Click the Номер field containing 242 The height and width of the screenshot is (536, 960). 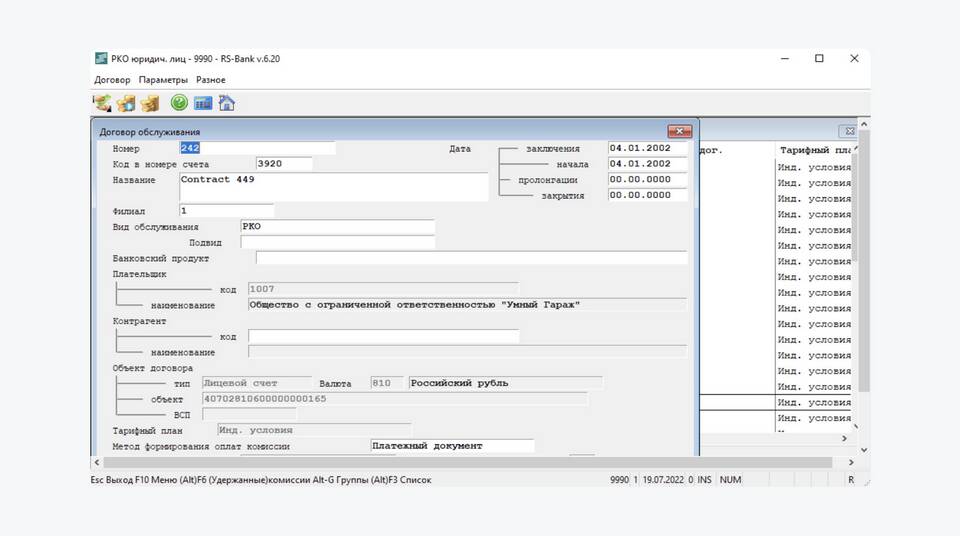point(257,149)
